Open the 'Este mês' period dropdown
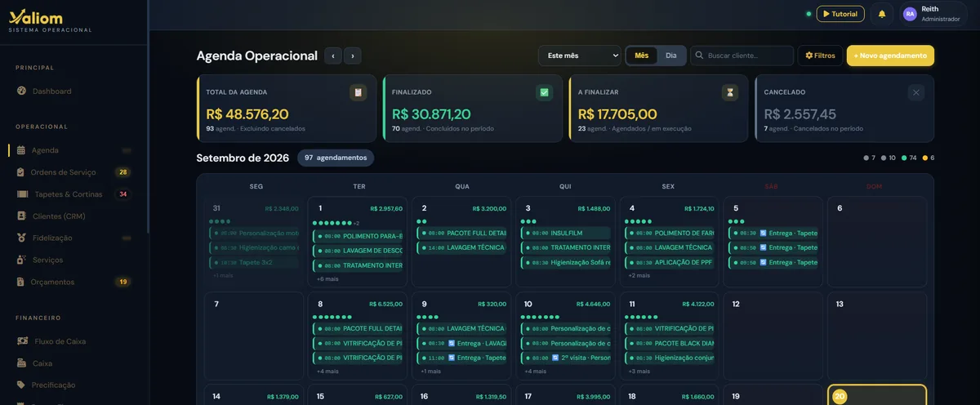Screen dimensions: 980x405 point(580,56)
